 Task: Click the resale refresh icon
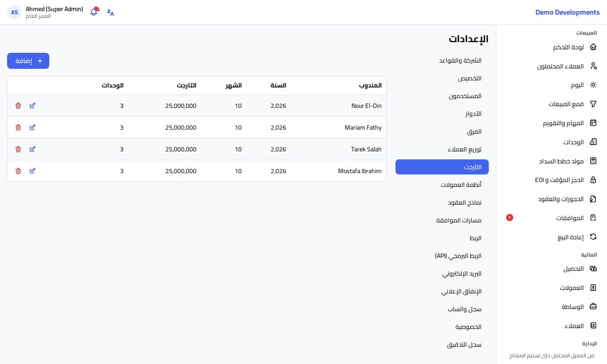coord(593,237)
